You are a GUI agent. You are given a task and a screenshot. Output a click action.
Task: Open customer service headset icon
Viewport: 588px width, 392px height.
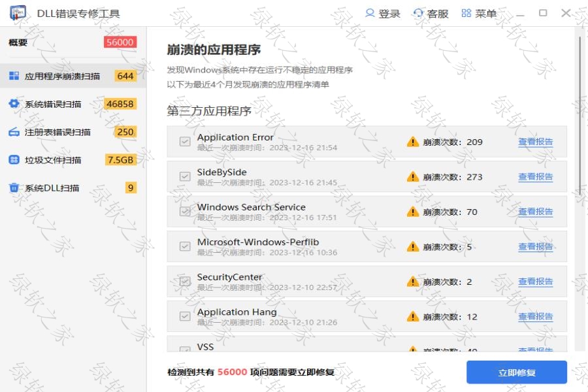click(x=419, y=13)
